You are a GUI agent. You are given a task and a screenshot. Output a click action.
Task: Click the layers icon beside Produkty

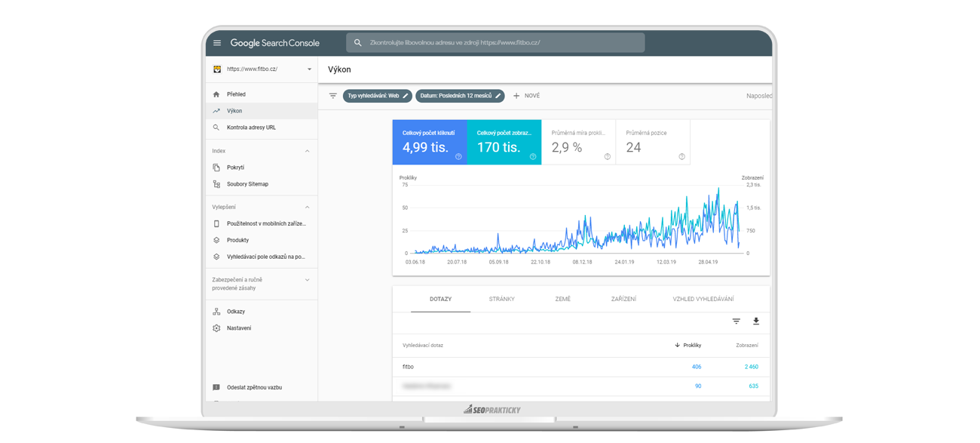pos(216,240)
